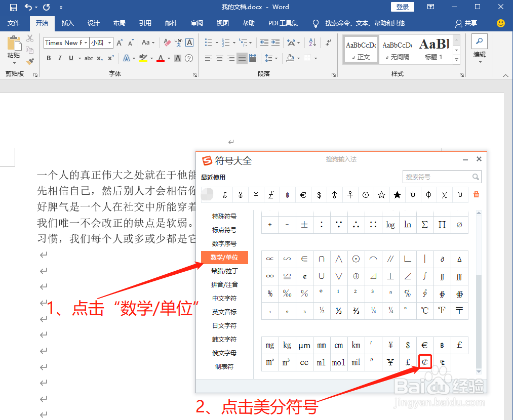Switch to the 审阅 ribbon tab
Image resolution: width=513 pixels, height=420 pixels.
point(197,23)
